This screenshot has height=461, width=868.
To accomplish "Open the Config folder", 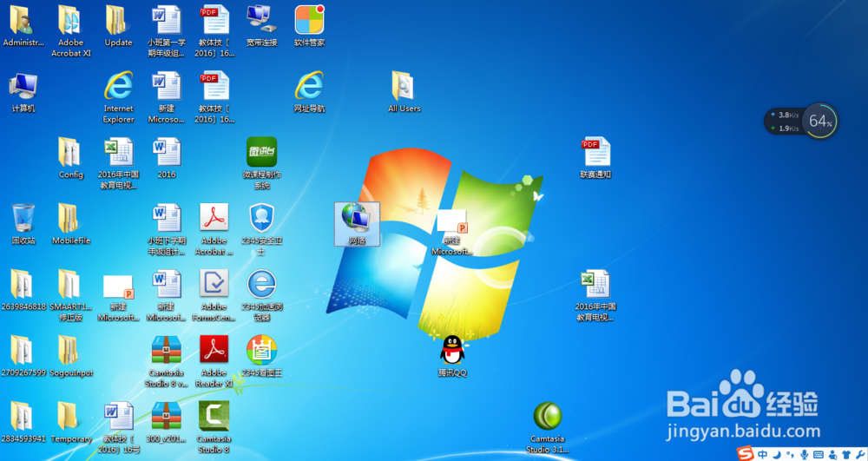I will [71, 158].
